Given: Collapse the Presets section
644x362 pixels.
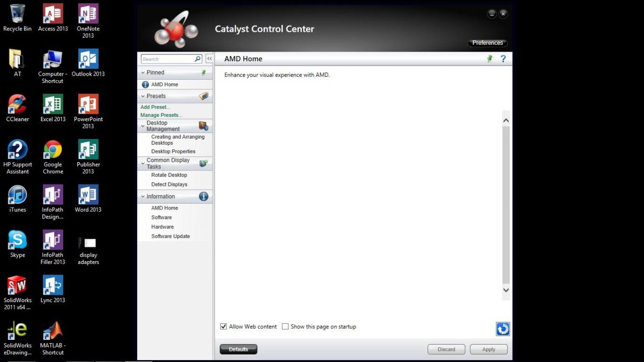Looking at the screenshot, I should [143, 96].
